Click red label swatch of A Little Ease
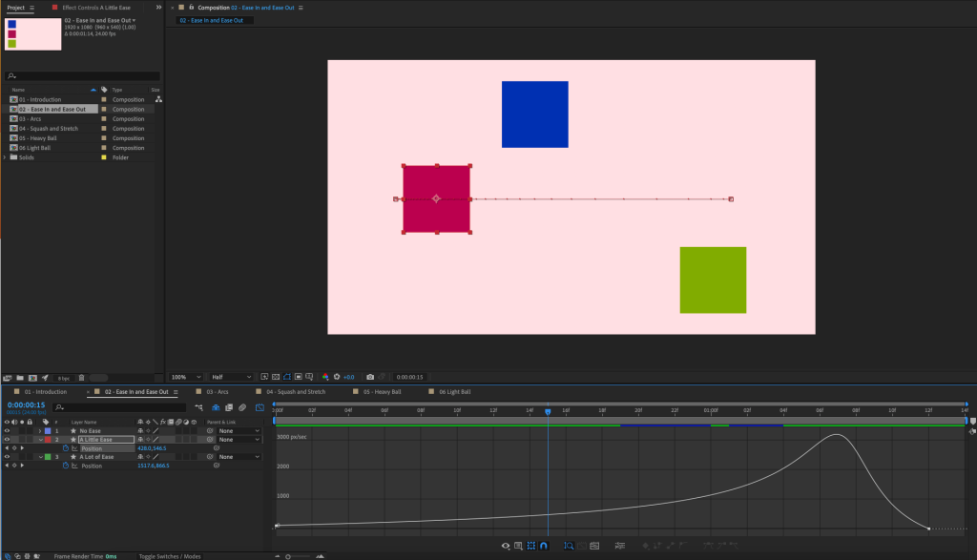The image size is (977, 560). (48, 440)
